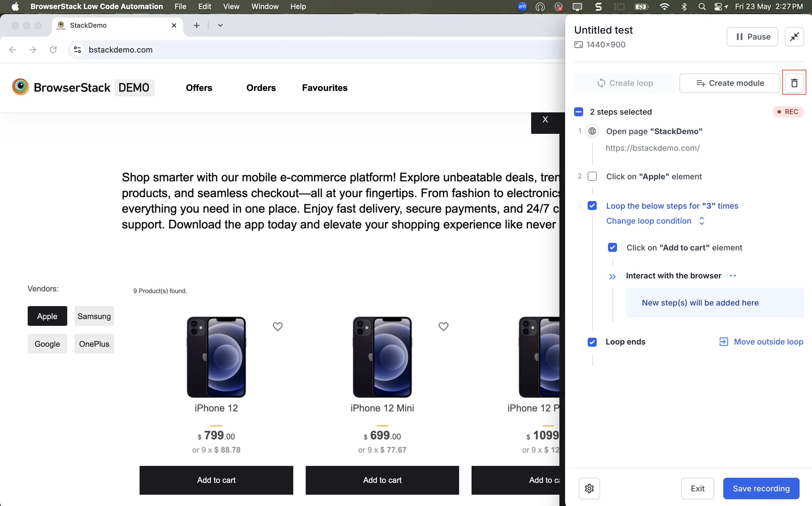Screen dimensions: 812x506
Task: Click the Zoom icon in the menu bar
Action: click(x=522, y=6)
